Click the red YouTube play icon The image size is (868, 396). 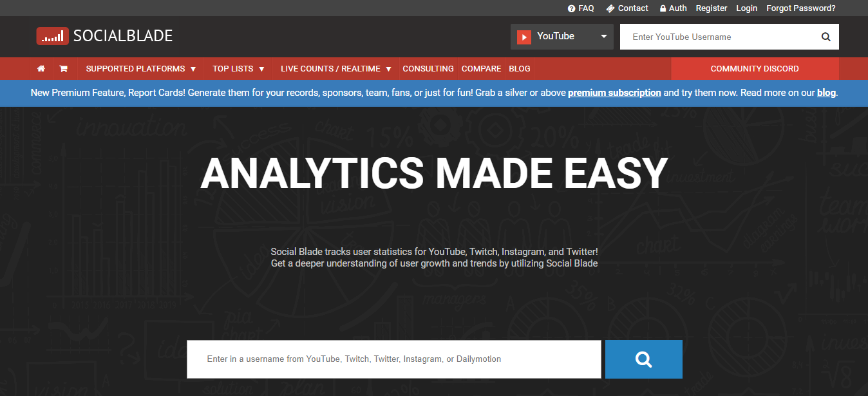click(x=524, y=37)
